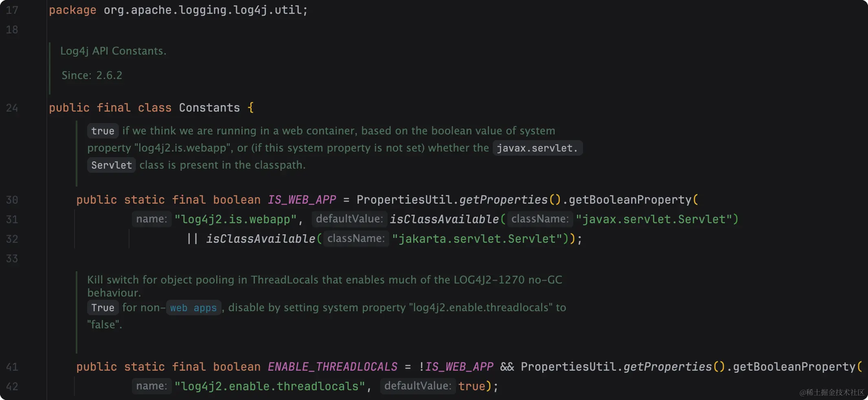Click line number 30 in the gutter
Screen dimensions: 868x400
pos(12,200)
